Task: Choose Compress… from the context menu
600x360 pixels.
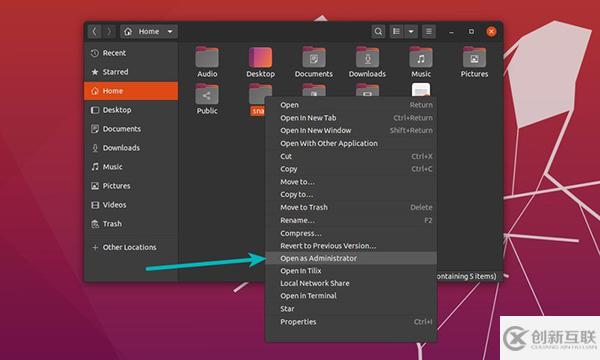Action: coord(351,233)
